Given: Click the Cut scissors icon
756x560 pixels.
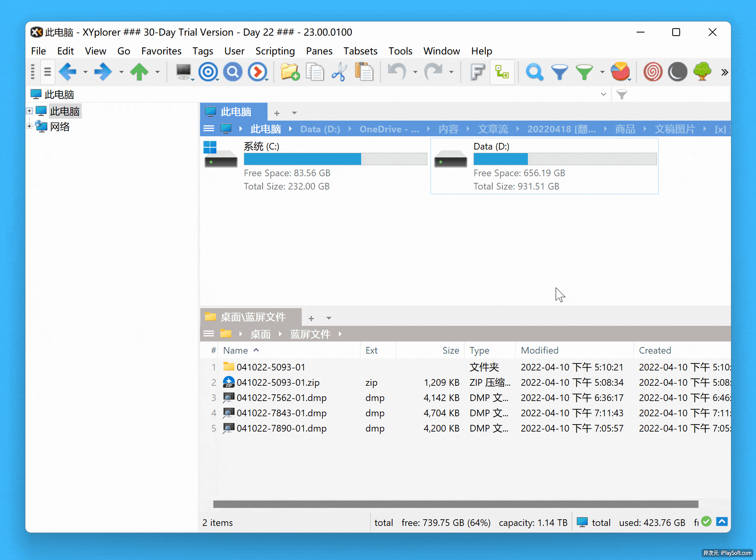Looking at the screenshot, I should [339, 72].
